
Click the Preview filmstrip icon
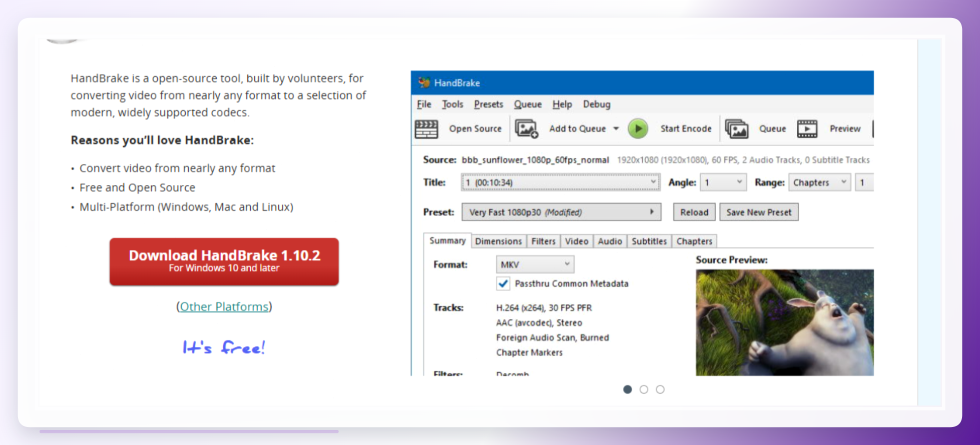coord(807,129)
